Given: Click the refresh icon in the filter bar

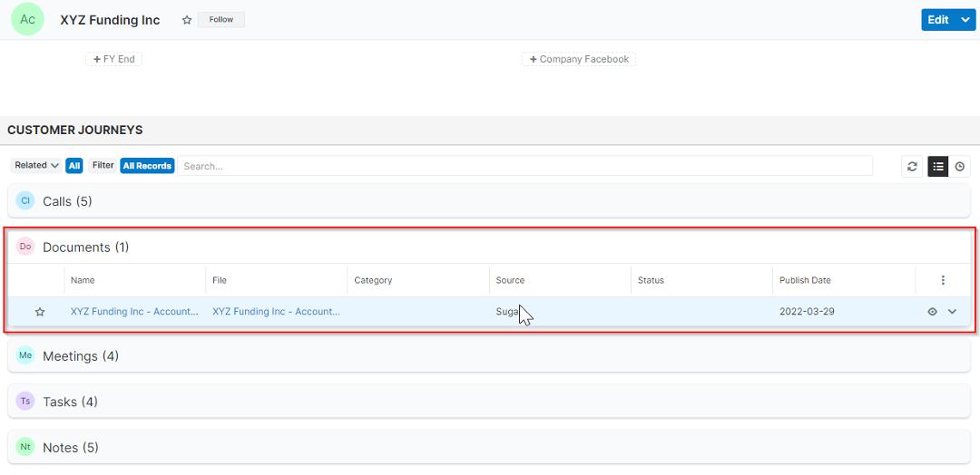Looking at the screenshot, I should [912, 167].
